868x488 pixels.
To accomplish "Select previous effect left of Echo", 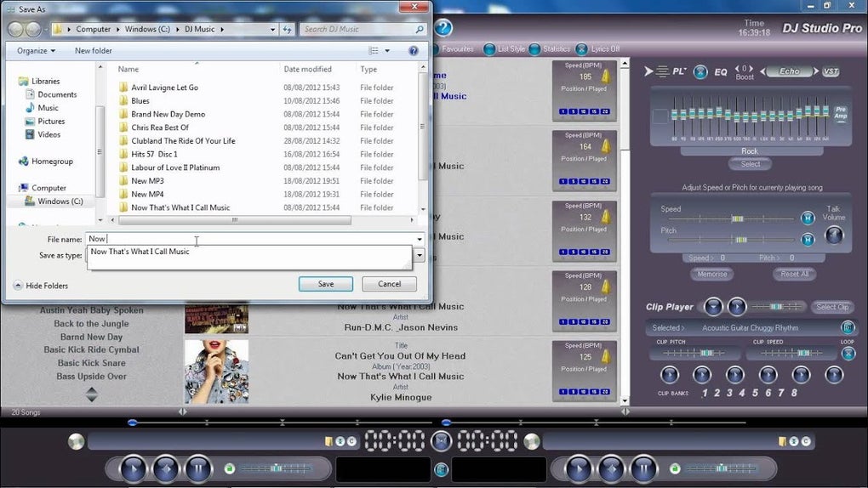I will 763,71.
